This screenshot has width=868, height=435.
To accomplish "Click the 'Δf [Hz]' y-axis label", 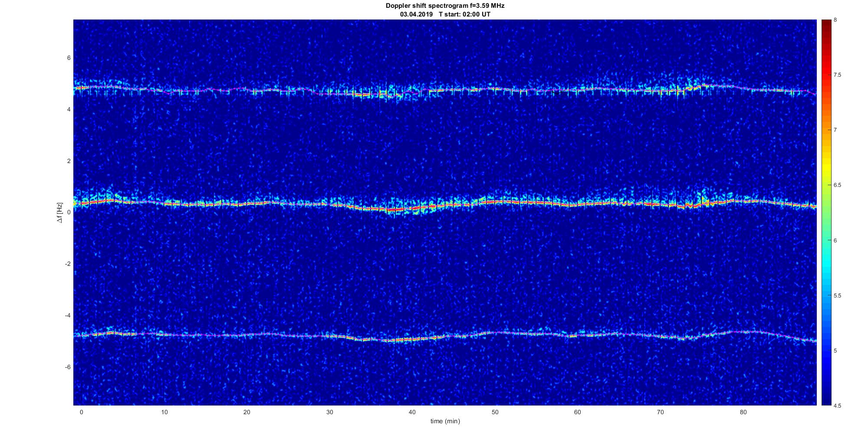I will coord(60,213).
